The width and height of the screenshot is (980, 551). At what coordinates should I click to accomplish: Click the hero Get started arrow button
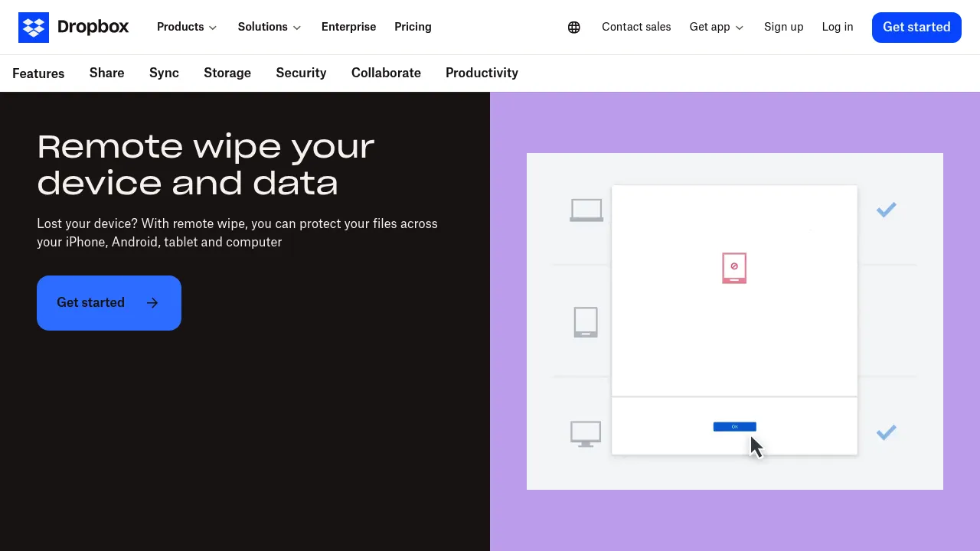pos(109,303)
